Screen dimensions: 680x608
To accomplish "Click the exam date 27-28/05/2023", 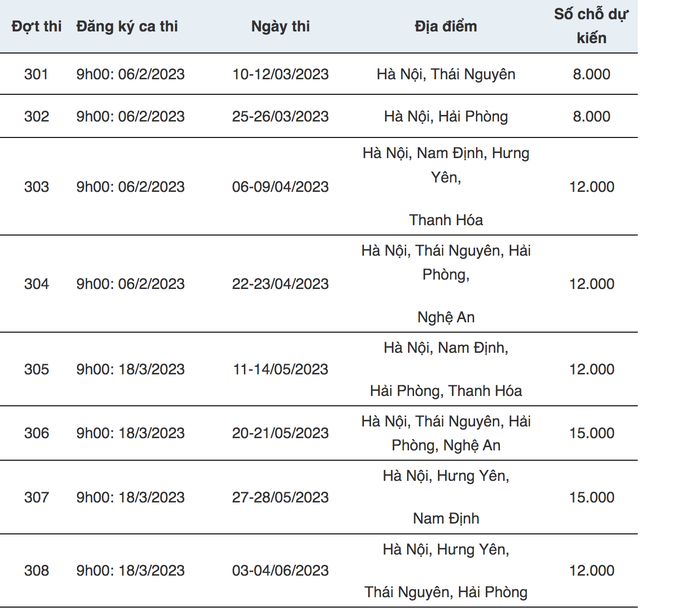I will (x=280, y=497).
